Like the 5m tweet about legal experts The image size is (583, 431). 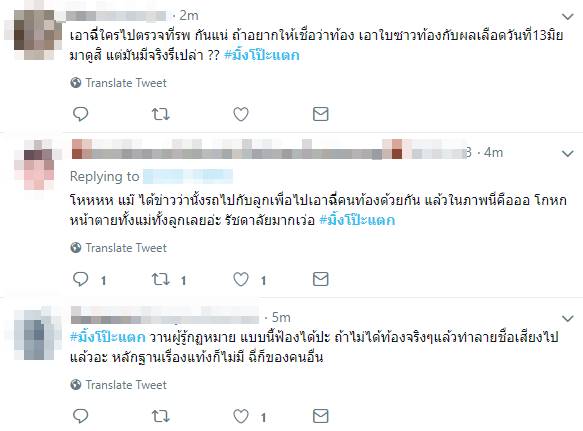tap(241, 416)
